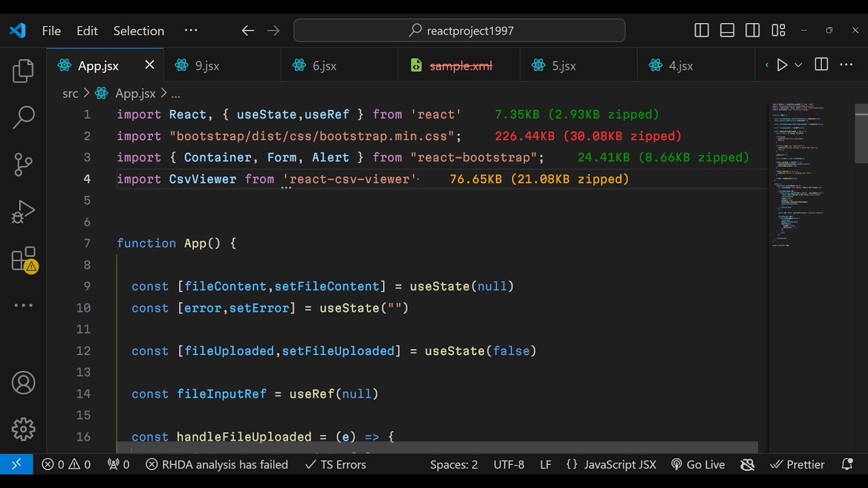Image resolution: width=868 pixels, height=488 pixels.
Task: Open the Extensions view icon
Action: 23,260
